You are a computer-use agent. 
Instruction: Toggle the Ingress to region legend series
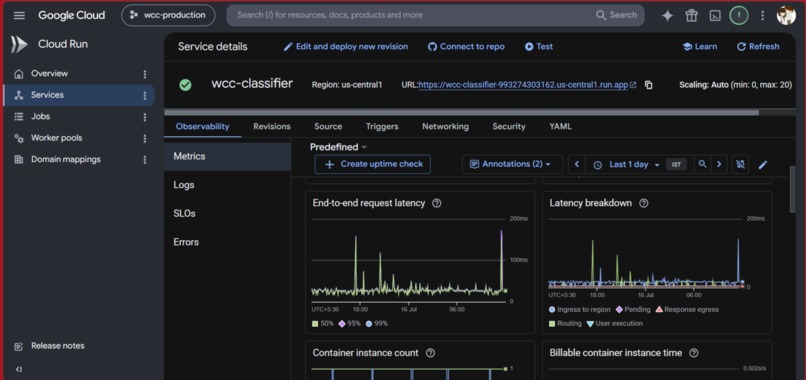[580, 310]
